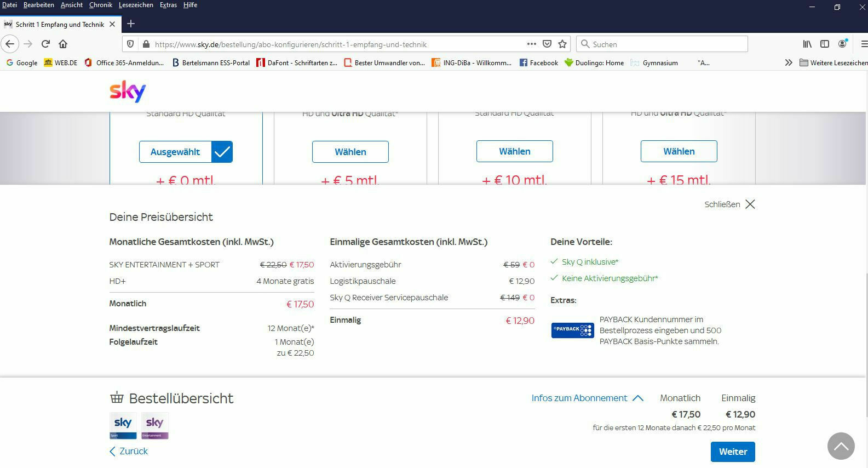Open the Office 365 bookmark
Image resolution: width=868 pixels, height=468 pixels.
coord(124,62)
